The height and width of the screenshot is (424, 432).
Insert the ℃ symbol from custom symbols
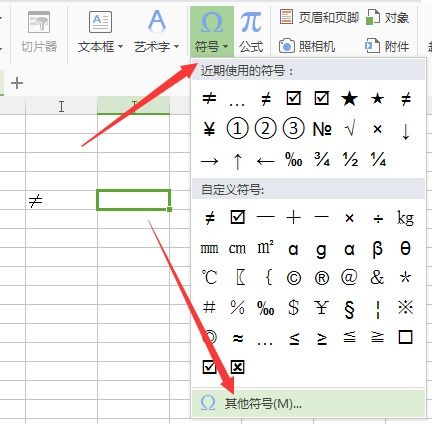(x=209, y=277)
